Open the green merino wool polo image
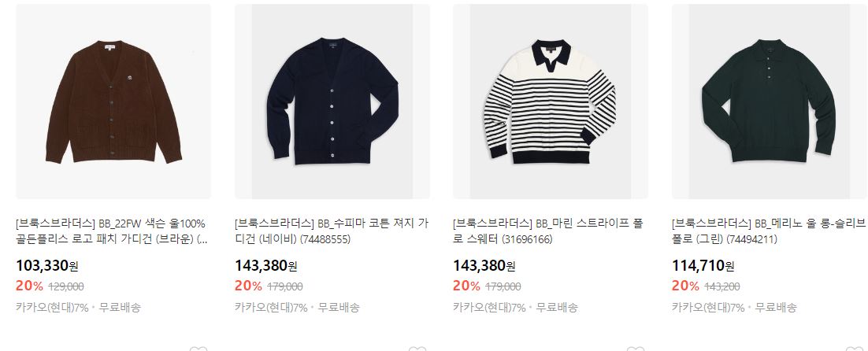 tap(770, 102)
